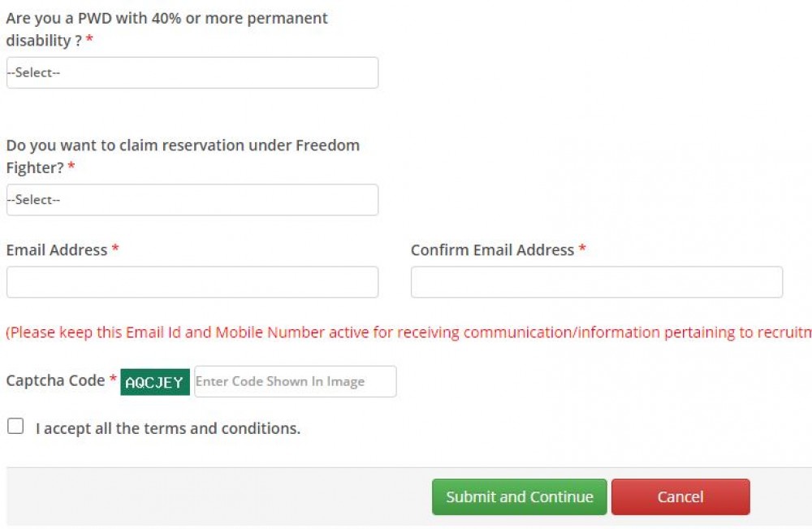Click the Email Address label text
The image size is (812, 529).
click(57, 250)
